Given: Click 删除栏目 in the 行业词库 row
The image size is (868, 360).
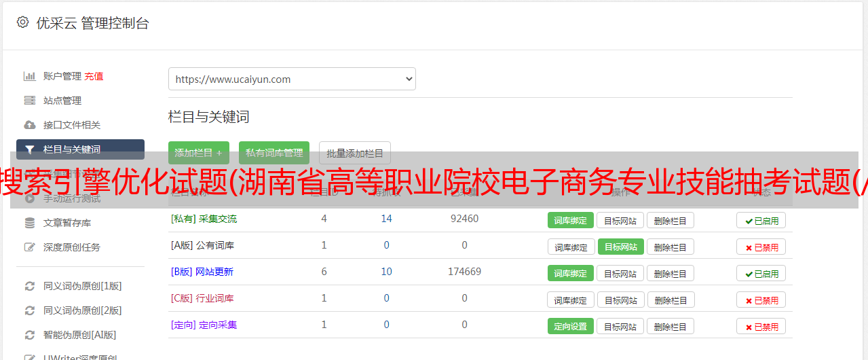Looking at the screenshot, I should pyautogui.click(x=671, y=300).
